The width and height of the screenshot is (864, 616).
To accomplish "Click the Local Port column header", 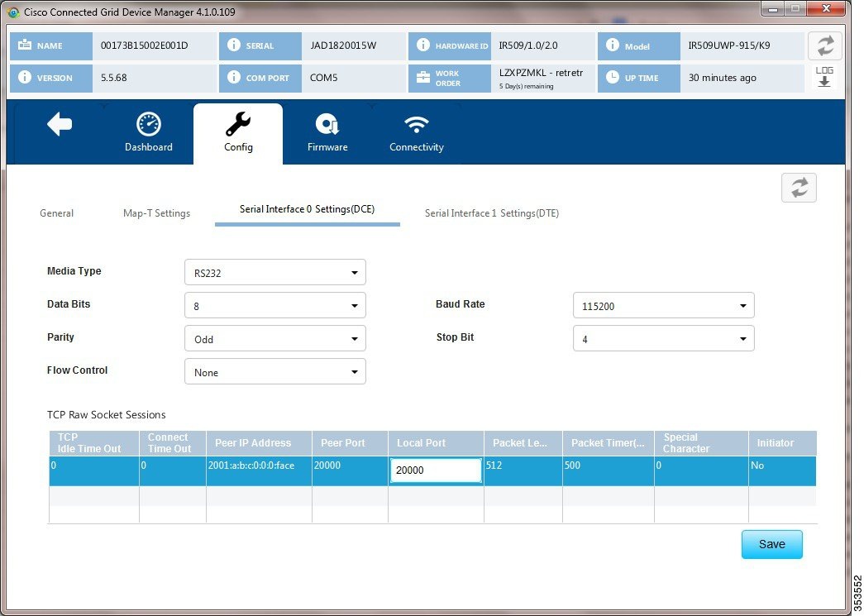I will click(436, 443).
